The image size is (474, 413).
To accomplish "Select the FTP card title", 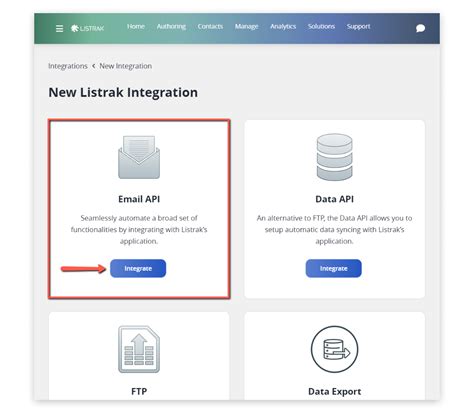I will pos(139,391).
